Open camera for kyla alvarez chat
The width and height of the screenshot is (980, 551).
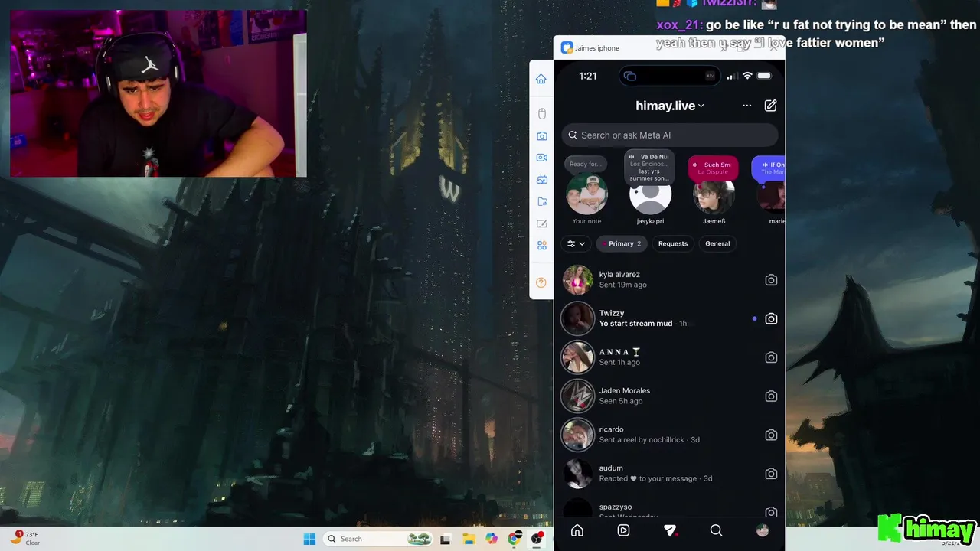click(x=771, y=280)
